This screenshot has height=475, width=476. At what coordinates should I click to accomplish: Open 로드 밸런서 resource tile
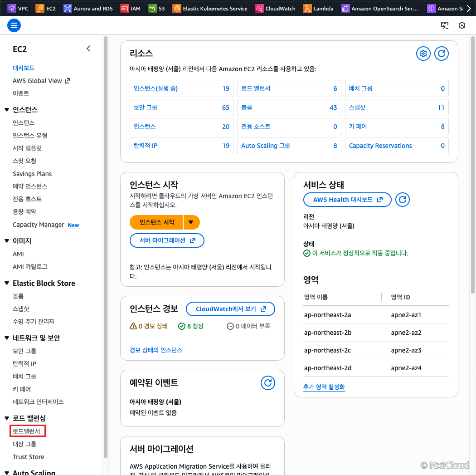[289, 88]
